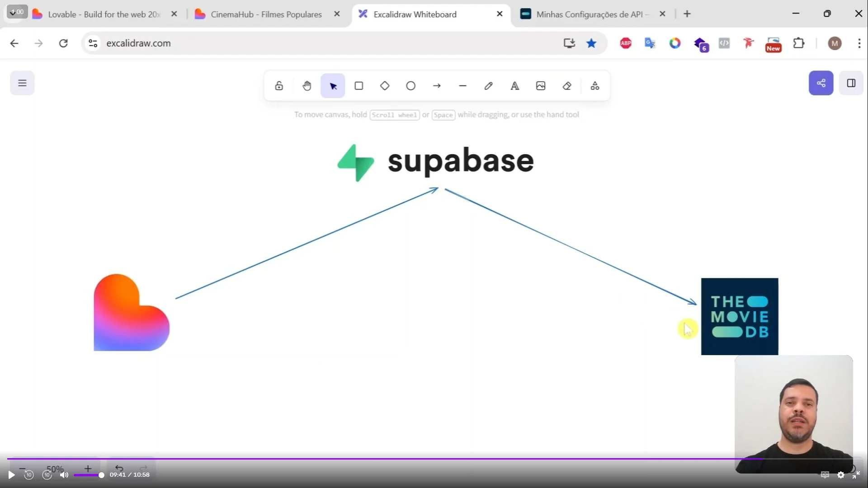Select the Hand panning tool
868x488 pixels.
coord(307,86)
